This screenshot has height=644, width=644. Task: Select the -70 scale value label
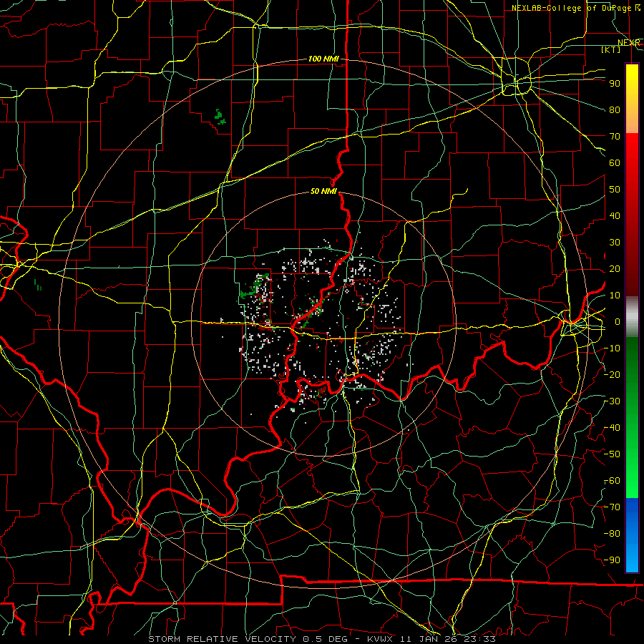coord(613,507)
